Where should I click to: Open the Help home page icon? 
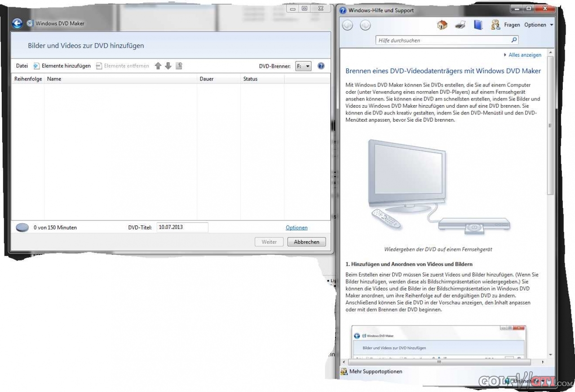pos(442,25)
